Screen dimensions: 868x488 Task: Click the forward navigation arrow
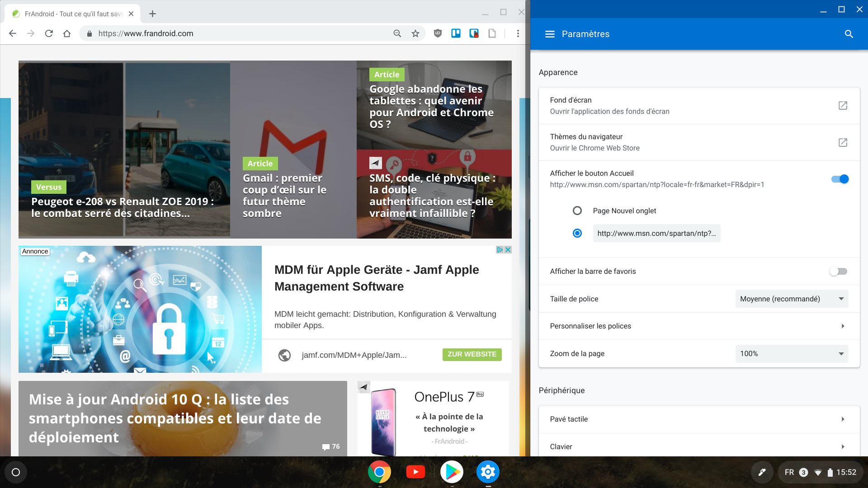point(31,33)
